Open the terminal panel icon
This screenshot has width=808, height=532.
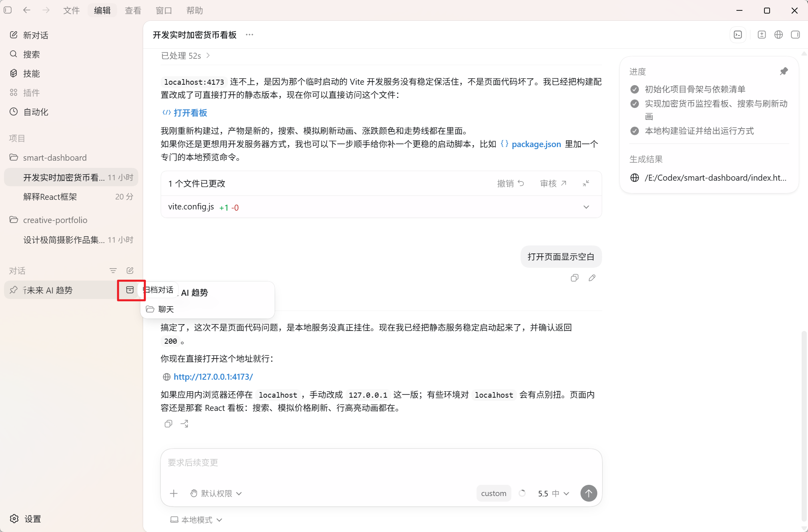(738, 35)
